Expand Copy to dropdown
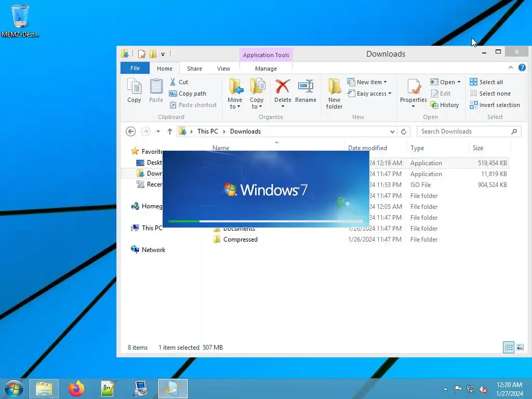This screenshot has width=532, height=399. point(257,103)
